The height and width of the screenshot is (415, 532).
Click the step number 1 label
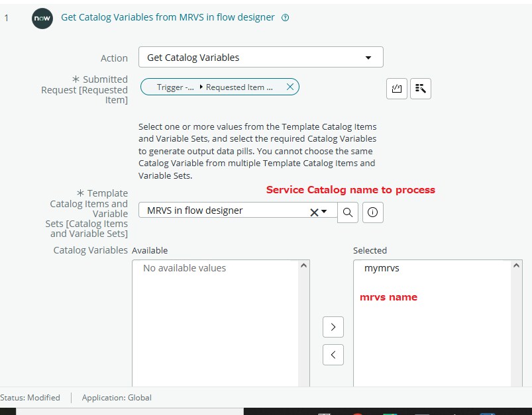pos(7,18)
